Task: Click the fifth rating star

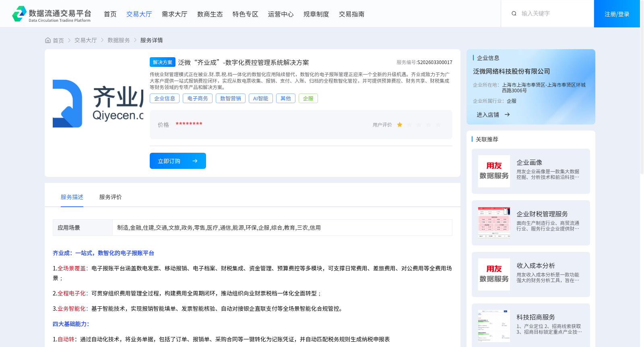Action: pyautogui.click(x=438, y=125)
